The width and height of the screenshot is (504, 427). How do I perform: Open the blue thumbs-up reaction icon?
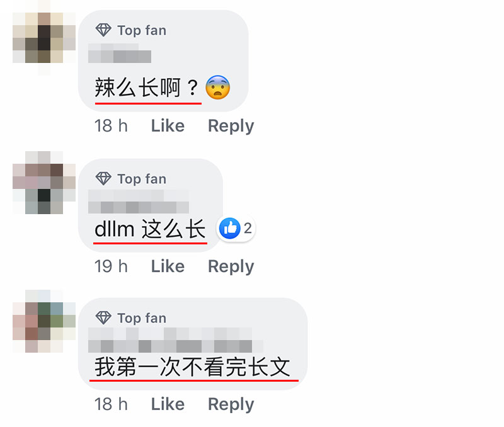(x=229, y=229)
